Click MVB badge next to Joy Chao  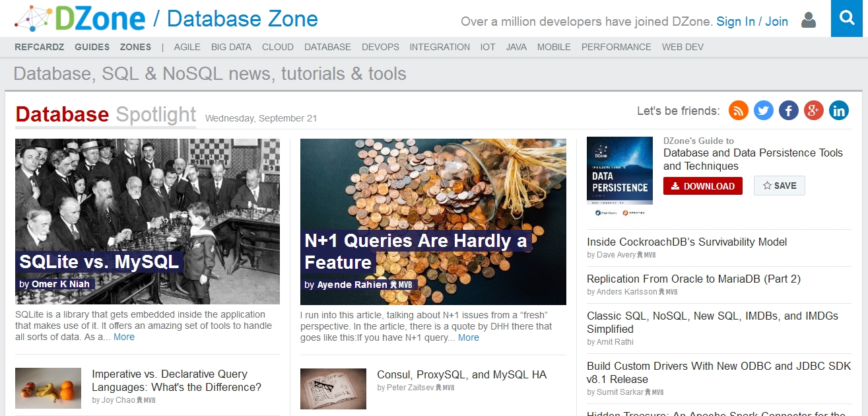pyautogui.click(x=146, y=400)
